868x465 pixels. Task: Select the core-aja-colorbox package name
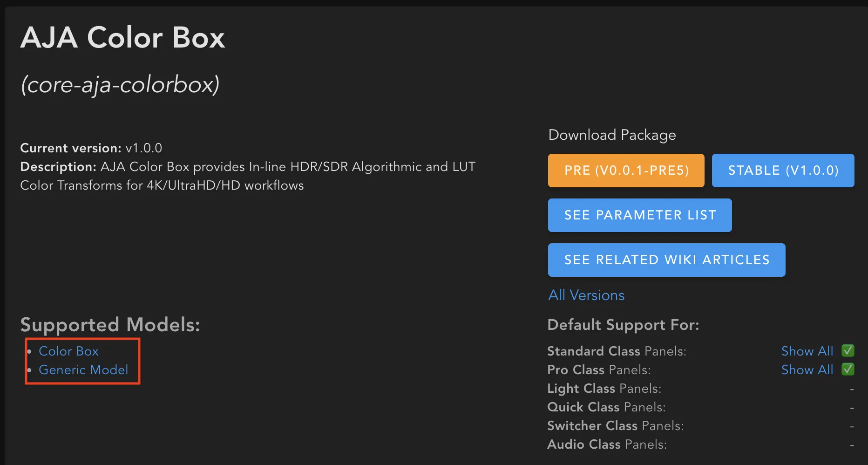coord(120,84)
